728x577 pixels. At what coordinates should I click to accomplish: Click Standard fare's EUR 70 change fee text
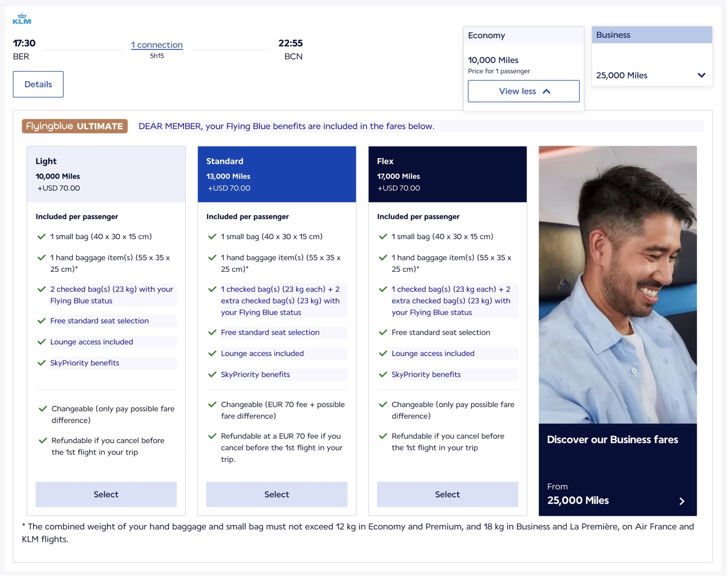283,411
